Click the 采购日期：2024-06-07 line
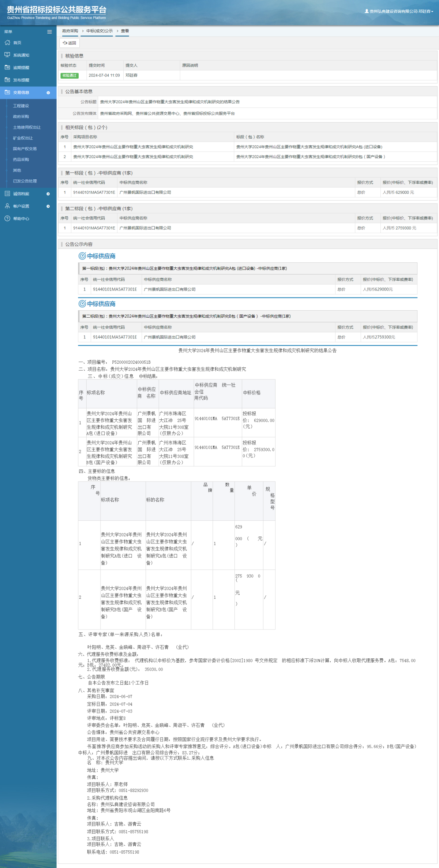439x868 pixels. pyautogui.click(x=110, y=697)
